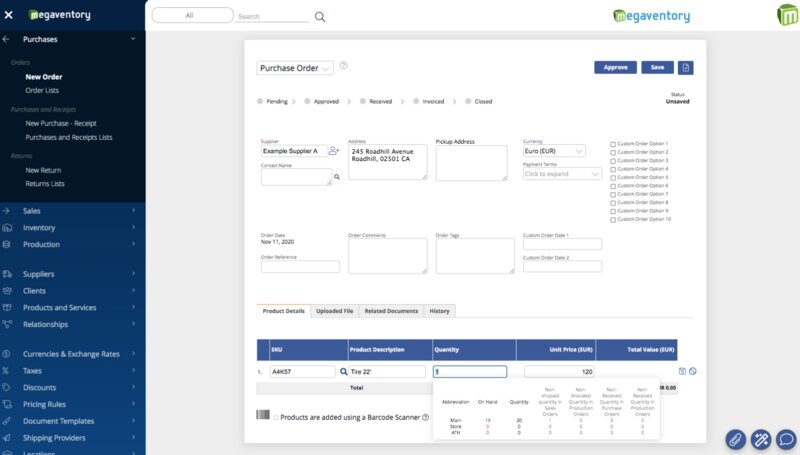Enable Products are added using a Barcode Scanner

276,418
